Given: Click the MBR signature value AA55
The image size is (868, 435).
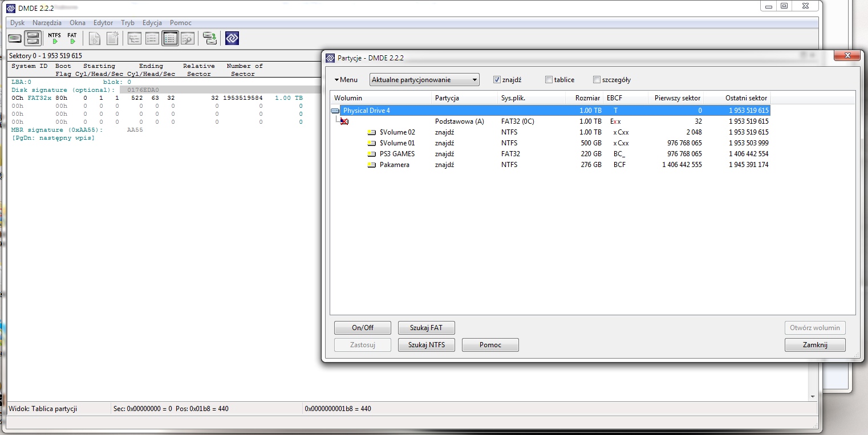Looking at the screenshot, I should pyautogui.click(x=135, y=130).
